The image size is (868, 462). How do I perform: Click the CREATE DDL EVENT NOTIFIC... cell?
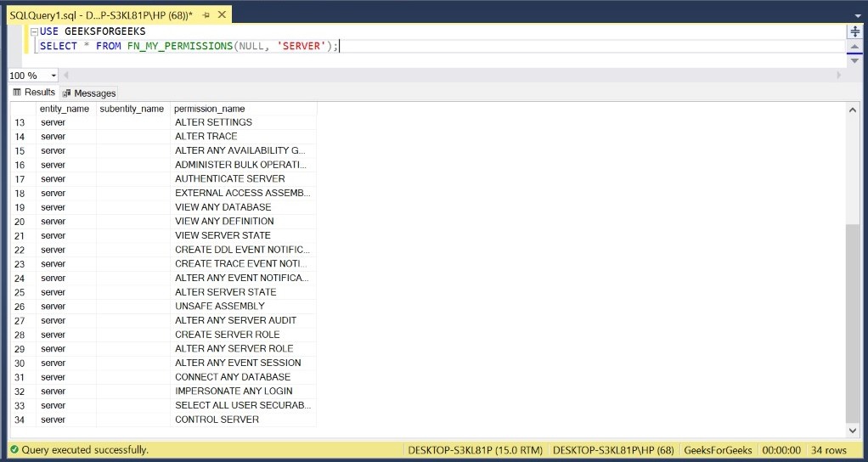[x=244, y=250]
